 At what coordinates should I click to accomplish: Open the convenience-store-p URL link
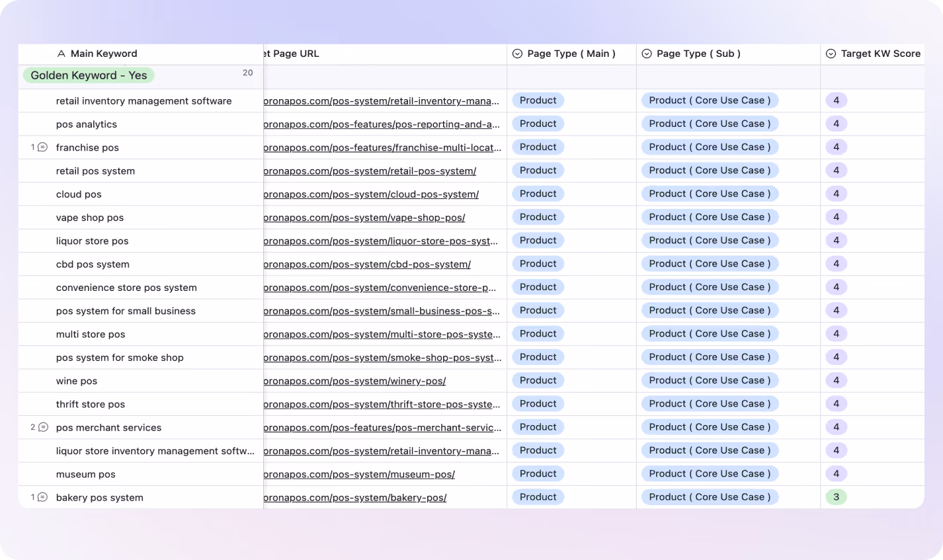pos(380,288)
